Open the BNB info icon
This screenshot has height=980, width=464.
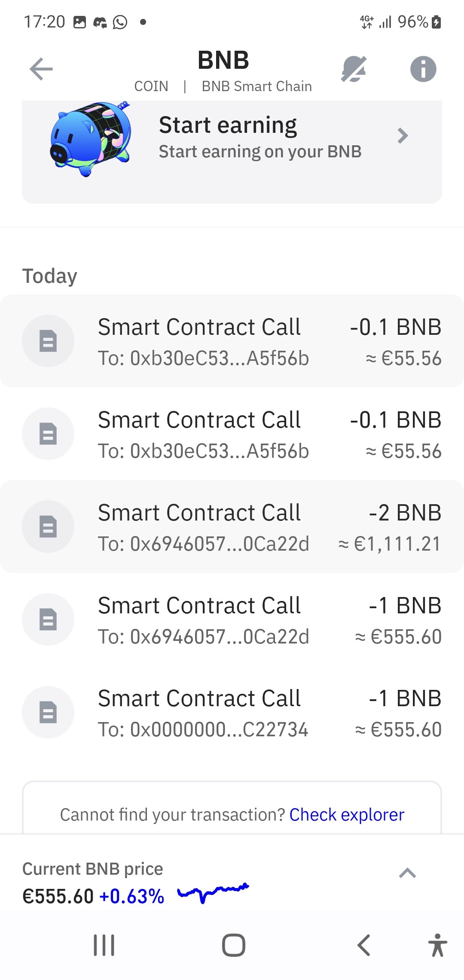423,69
